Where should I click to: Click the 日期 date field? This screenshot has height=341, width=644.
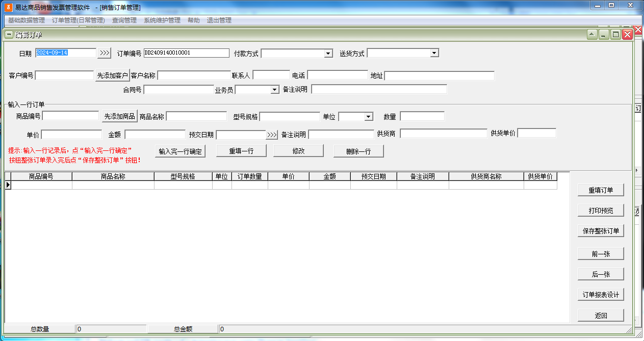point(66,53)
